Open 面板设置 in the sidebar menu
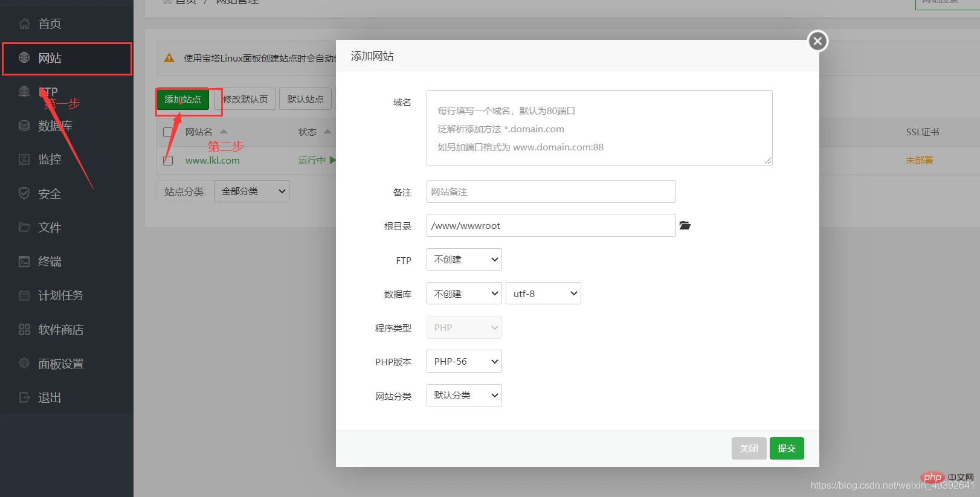The image size is (980, 497). [x=60, y=364]
